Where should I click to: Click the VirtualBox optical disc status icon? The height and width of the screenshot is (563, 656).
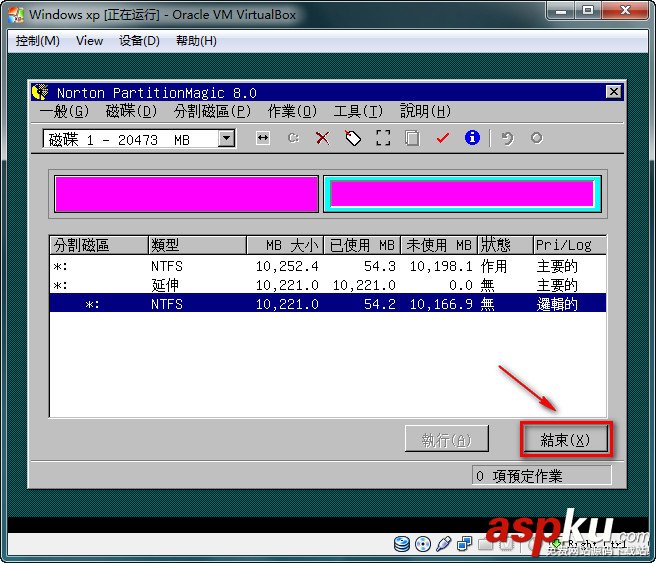pyautogui.click(x=423, y=544)
